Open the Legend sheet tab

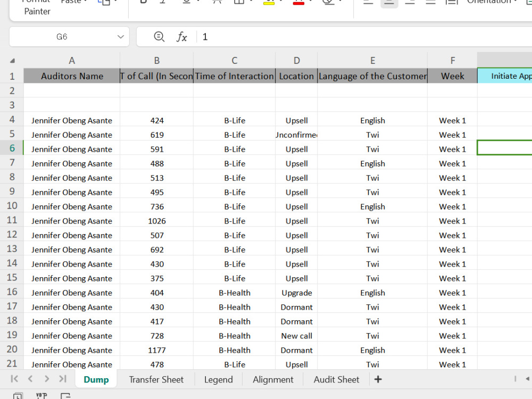click(219, 379)
